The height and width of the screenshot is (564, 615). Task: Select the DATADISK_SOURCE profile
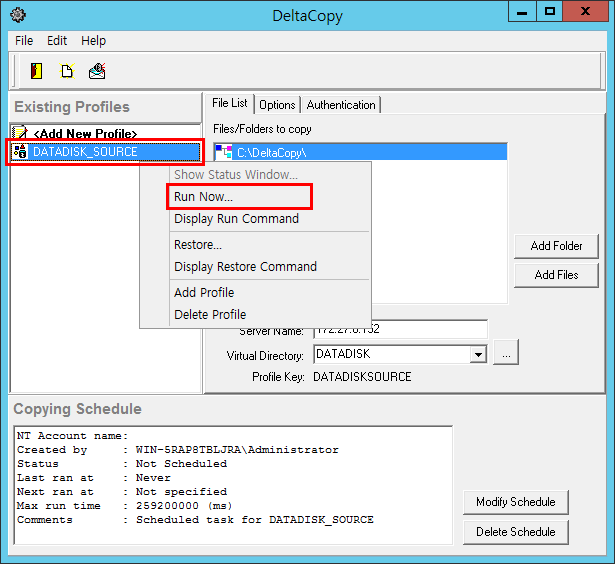[x=85, y=152]
